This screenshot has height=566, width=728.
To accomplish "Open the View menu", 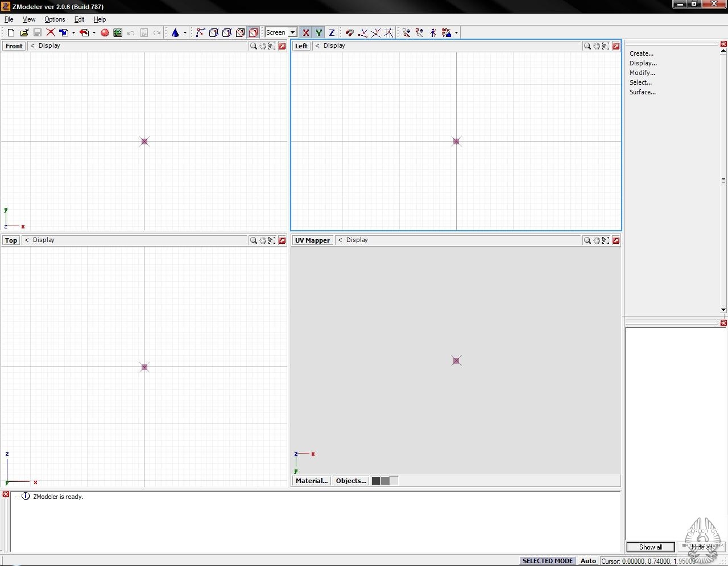I will tap(28, 19).
